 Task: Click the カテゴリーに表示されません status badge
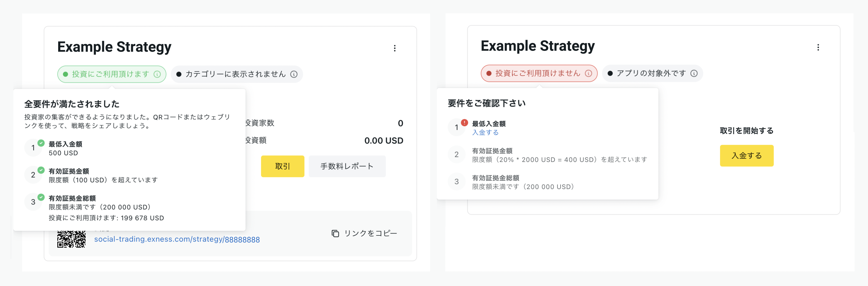237,74
